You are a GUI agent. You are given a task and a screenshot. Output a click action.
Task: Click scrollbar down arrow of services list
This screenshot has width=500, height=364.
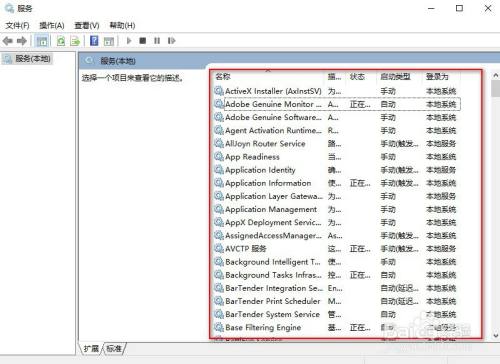point(496,335)
